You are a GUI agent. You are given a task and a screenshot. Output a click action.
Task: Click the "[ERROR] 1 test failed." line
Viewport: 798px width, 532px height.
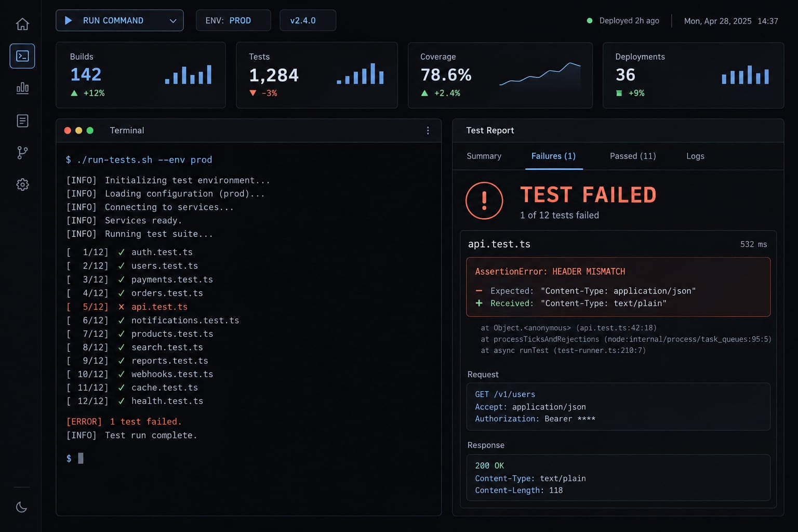point(124,421)
